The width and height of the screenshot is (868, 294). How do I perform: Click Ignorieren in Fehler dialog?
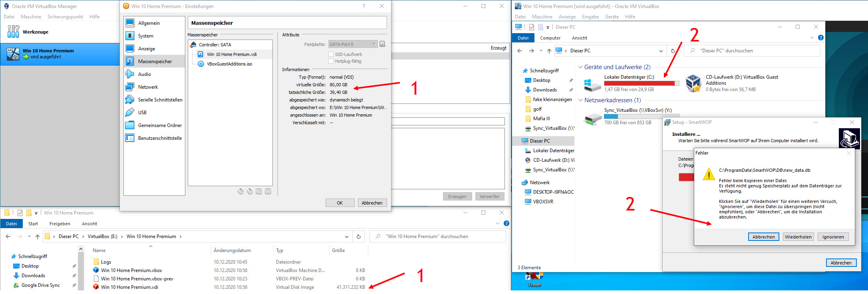click(833, 237)
